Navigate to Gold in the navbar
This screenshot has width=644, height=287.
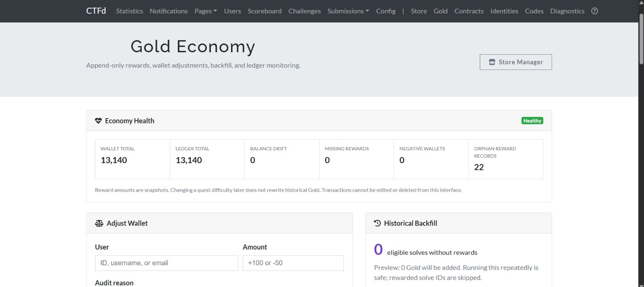440,11
